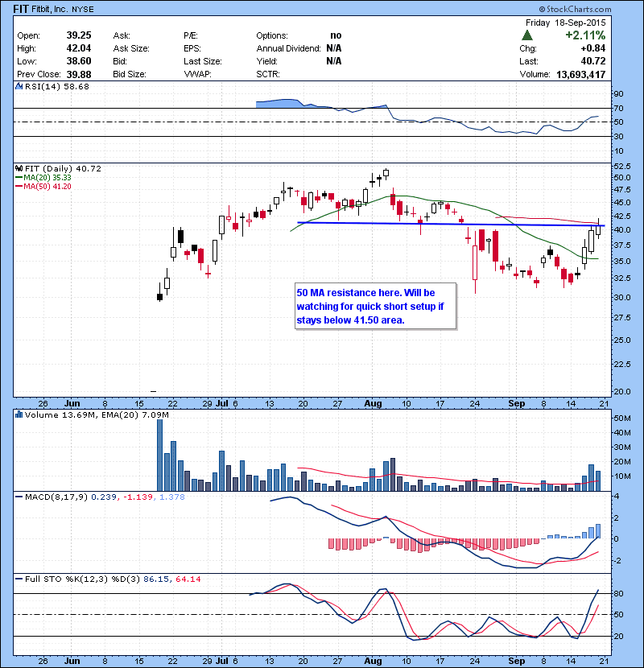644x668 pixels.
Task: Click the stochastic %D value 64.14
Action: tap(188, 579)
